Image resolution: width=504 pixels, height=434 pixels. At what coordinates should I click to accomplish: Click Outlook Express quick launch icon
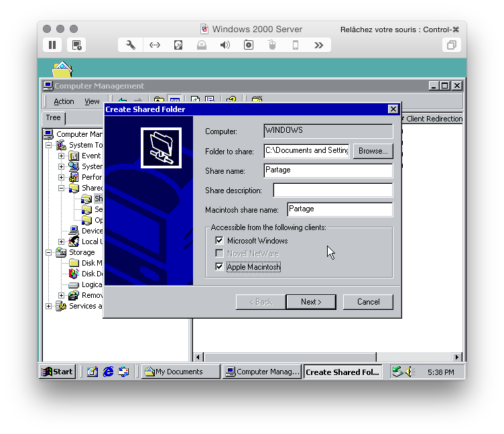point(123,372)
